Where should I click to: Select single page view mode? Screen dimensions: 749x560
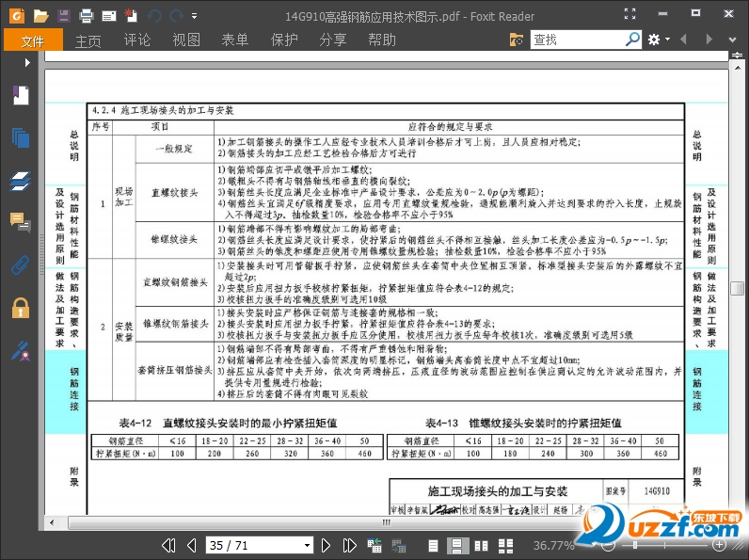pyautogui.click(x=433, y=545)
